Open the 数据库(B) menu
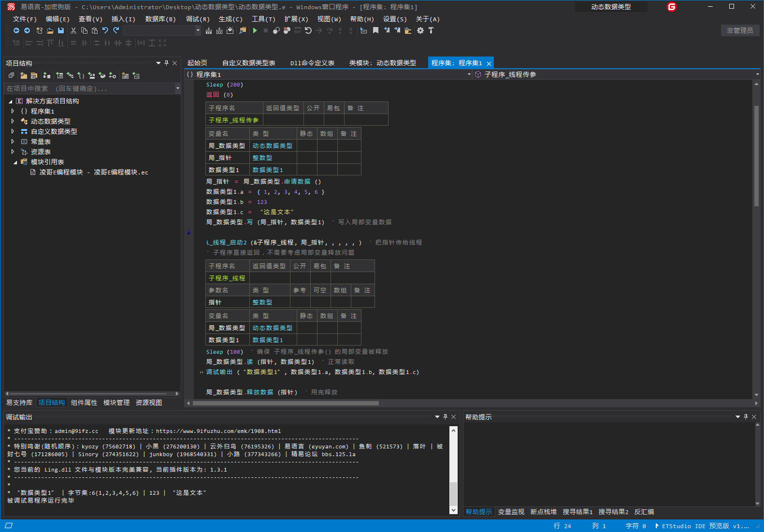The height and width of the screenshot is (532, 764). [x=160, y=19]
